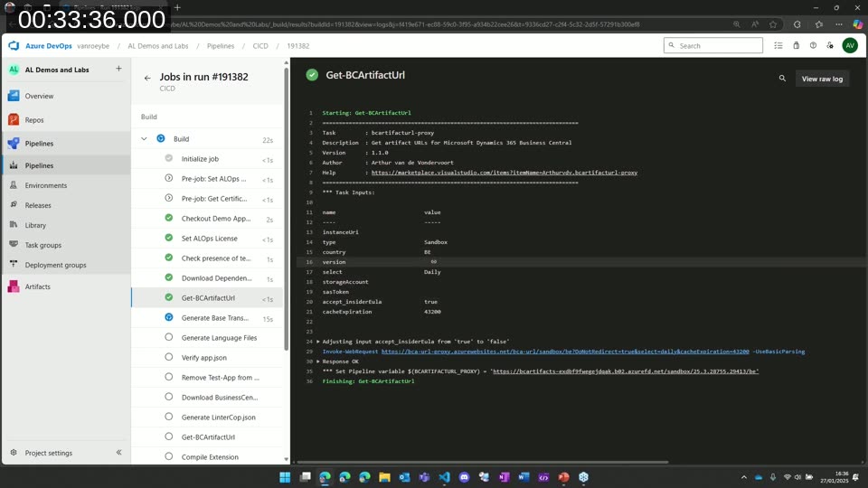
Task: Click the AL Demos and Labs breadcrumb
Action: (157, 46)
